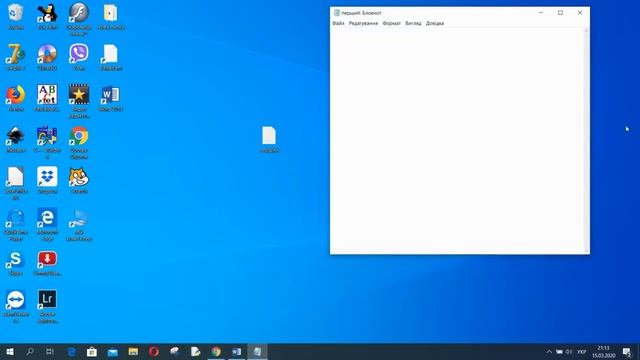Select the Viber desktop shortcut
Image resolution: width=640 pixels, height=360 pixels.
coord(79,58)
